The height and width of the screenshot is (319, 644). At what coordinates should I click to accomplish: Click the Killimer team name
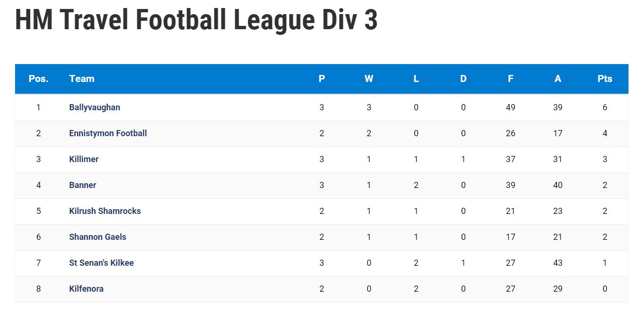(x=84, y=159)
